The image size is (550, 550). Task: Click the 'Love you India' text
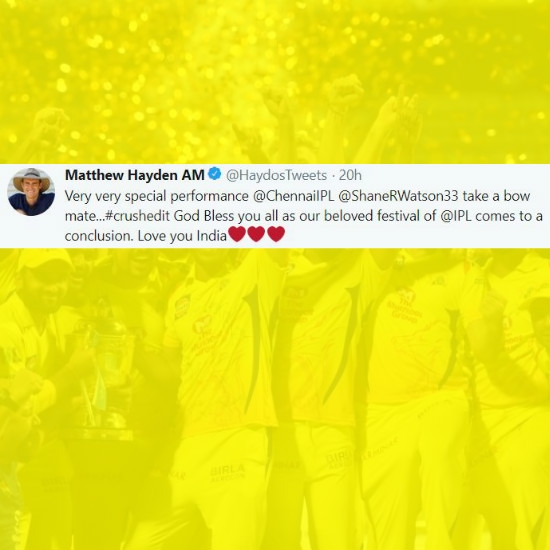tap(182, 236)
